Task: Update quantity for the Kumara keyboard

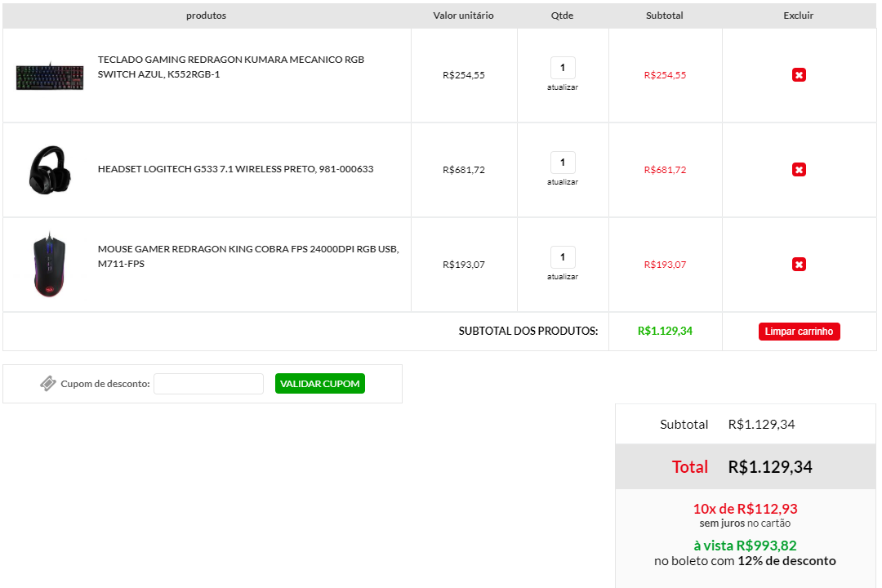Action: point(563,87)
